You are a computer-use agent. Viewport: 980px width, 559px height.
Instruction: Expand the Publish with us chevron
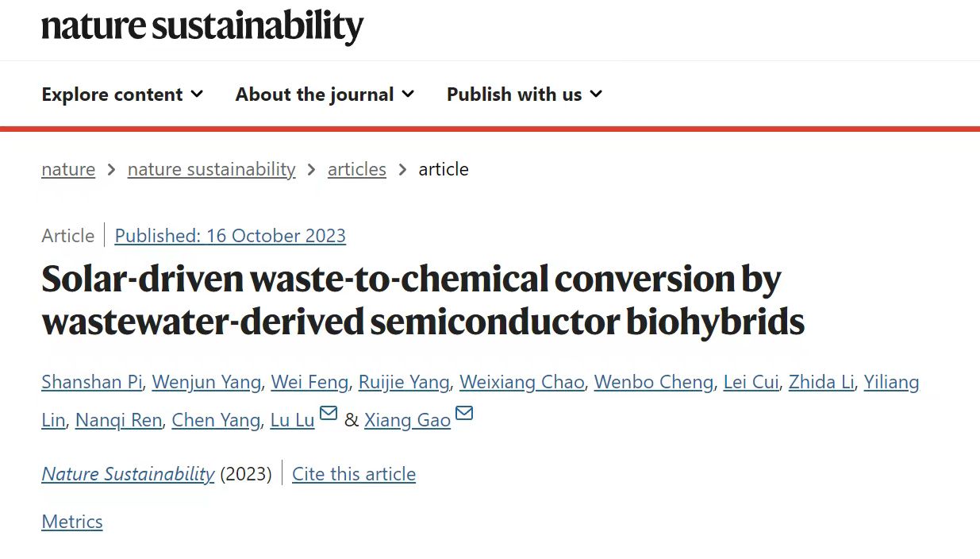(596, 94)
